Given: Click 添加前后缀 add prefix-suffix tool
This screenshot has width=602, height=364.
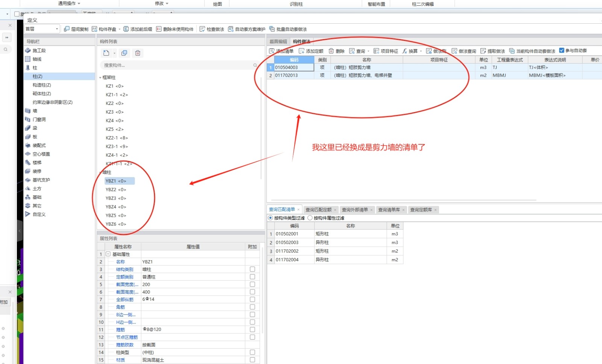Looking at the screenshot, I should coord(138,29).
